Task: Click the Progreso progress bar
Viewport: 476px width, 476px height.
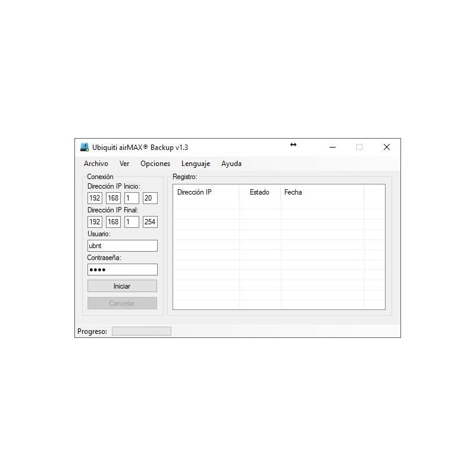Action: (x=142, y=331)
